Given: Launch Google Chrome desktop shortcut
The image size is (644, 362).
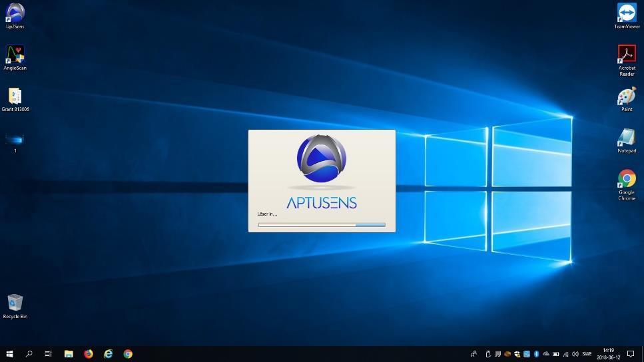Looking at the screenshot, I should click(x=627, y=185).
